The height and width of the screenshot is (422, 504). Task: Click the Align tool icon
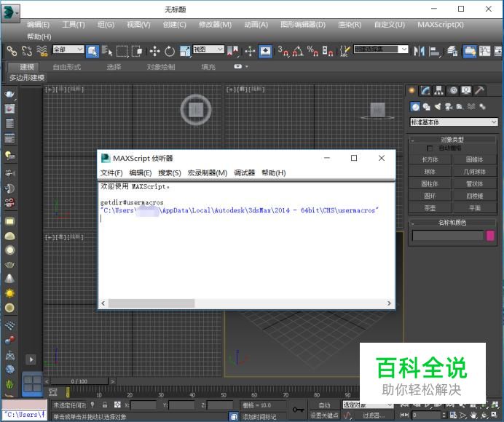click(x=434, y=51)
